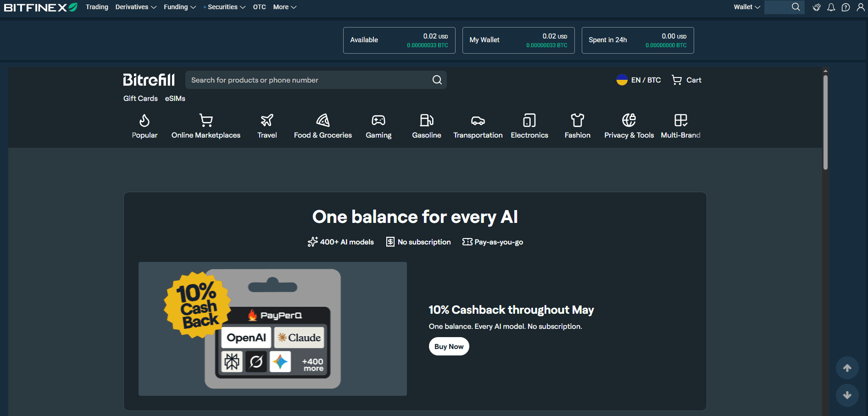Click the '0.00000000 BTC' spent amount
The height and width of the screenshot is (416, 868).
click(x=666, y=45)
